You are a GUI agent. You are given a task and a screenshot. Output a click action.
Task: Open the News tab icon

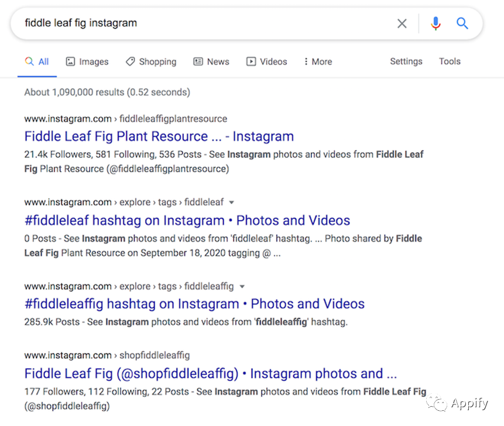198,61
